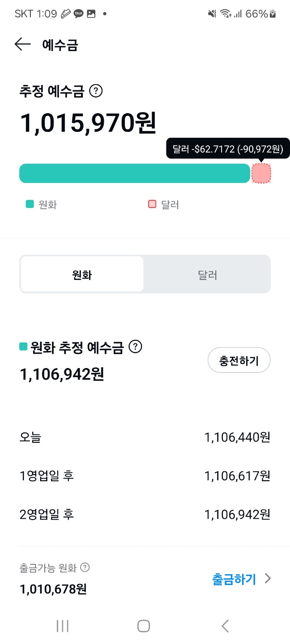The height and width of the screenshot is (644, 290).
Task: Tap the 출금하기 link
Action: (234, 579)
